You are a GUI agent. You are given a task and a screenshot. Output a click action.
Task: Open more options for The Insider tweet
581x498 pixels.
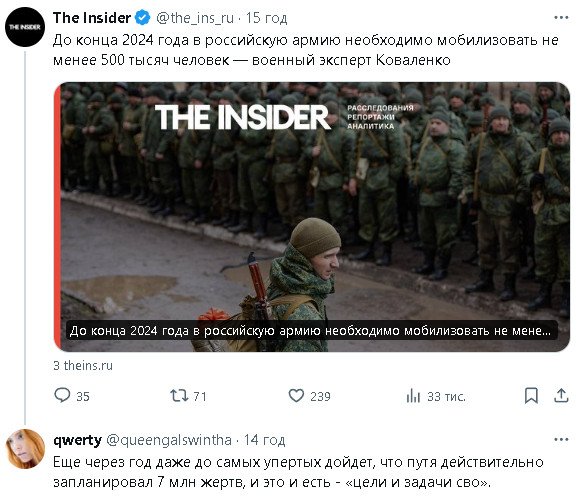click(561, 17)
